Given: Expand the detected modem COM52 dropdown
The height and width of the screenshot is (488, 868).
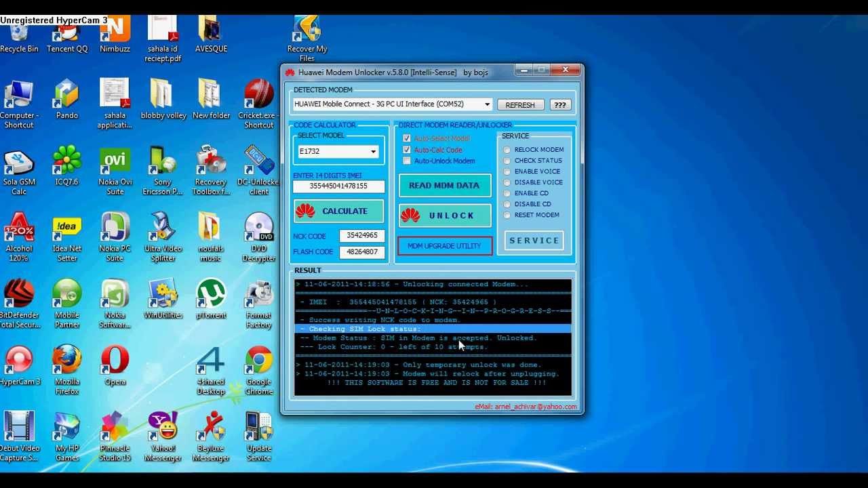Looking at the screenshot, I should click(x=487, y=104).
